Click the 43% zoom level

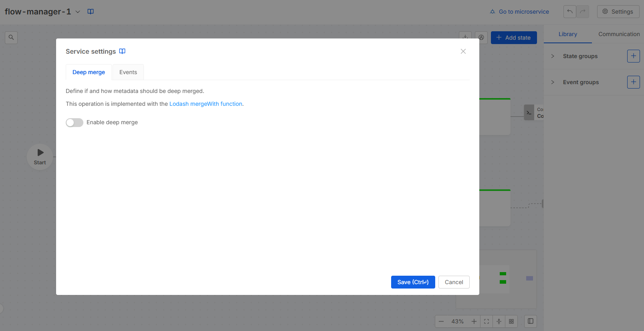(458, 321)
